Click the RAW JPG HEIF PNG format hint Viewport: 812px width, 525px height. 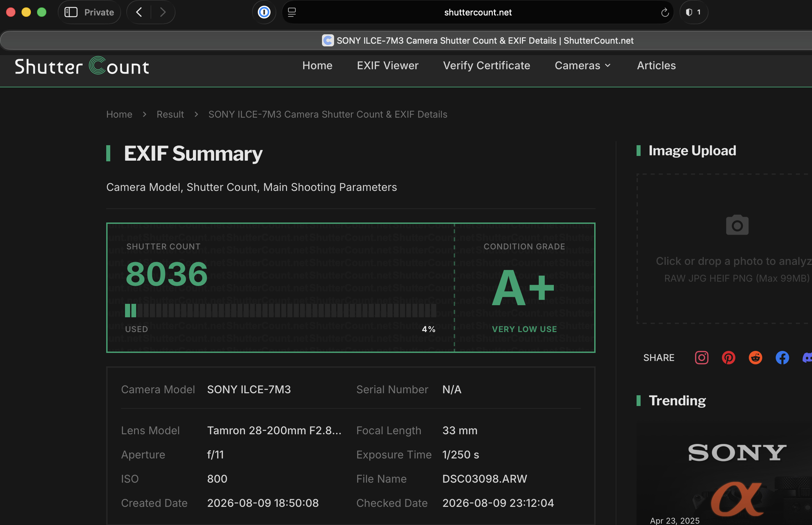point(737,279)
